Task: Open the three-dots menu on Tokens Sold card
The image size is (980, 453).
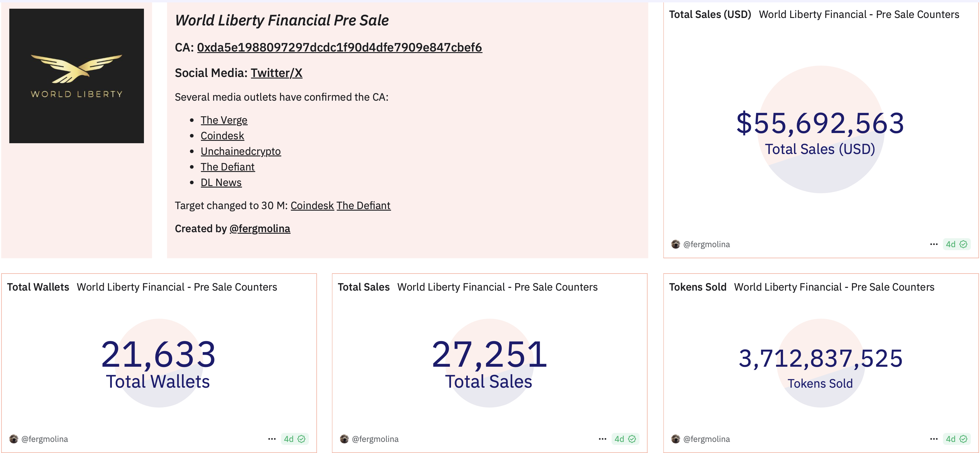Action: (934, 439)
